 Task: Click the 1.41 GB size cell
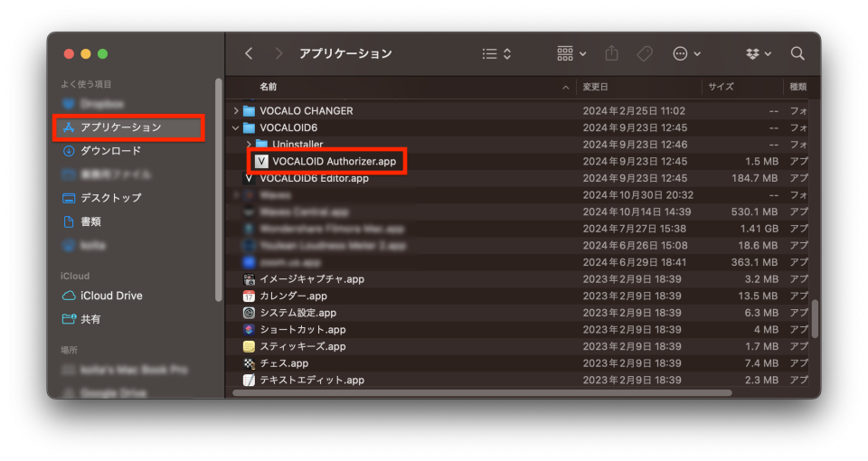click(x=759, y=229)
